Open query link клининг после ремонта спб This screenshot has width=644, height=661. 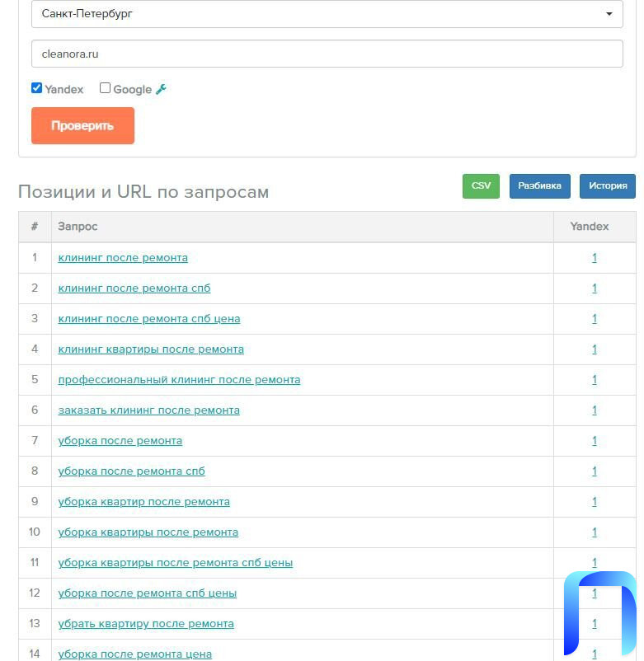point(134,288)
